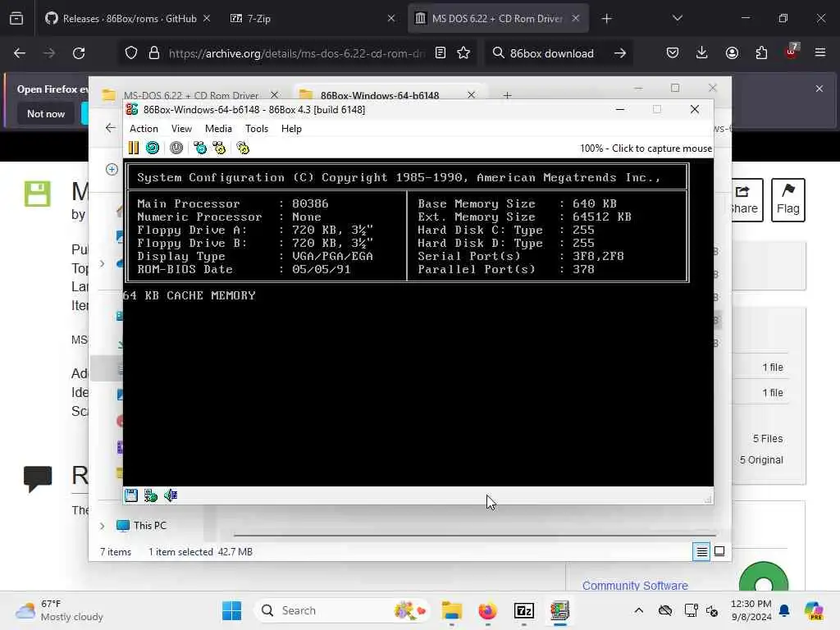Save to Pocket from Firefox toolbar
Image resolution: width=840 pixels, height=630 pixels.
coord(673,53)
